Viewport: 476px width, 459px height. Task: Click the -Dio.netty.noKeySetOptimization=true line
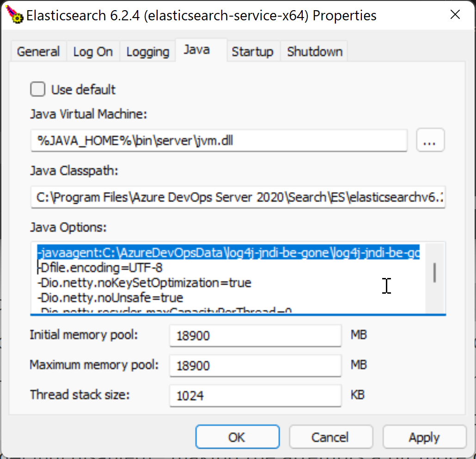click(144, 283)
